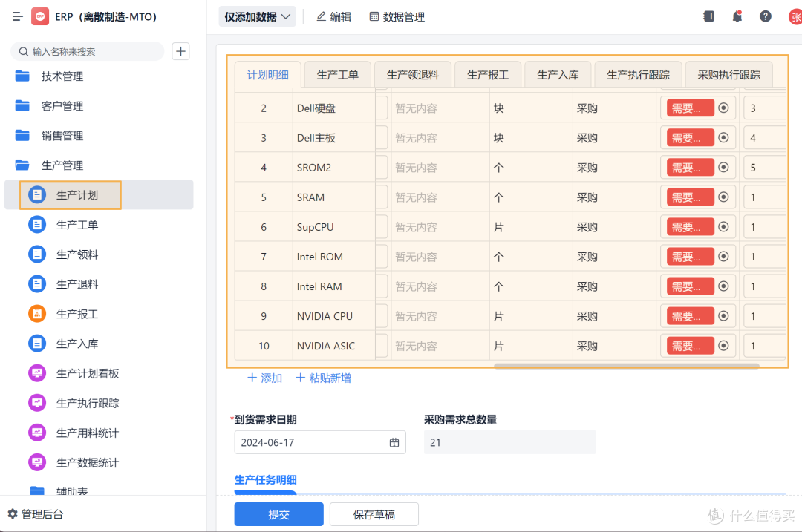
Task: Switch to the 生产领退料 tab
Action: (413, 75)
